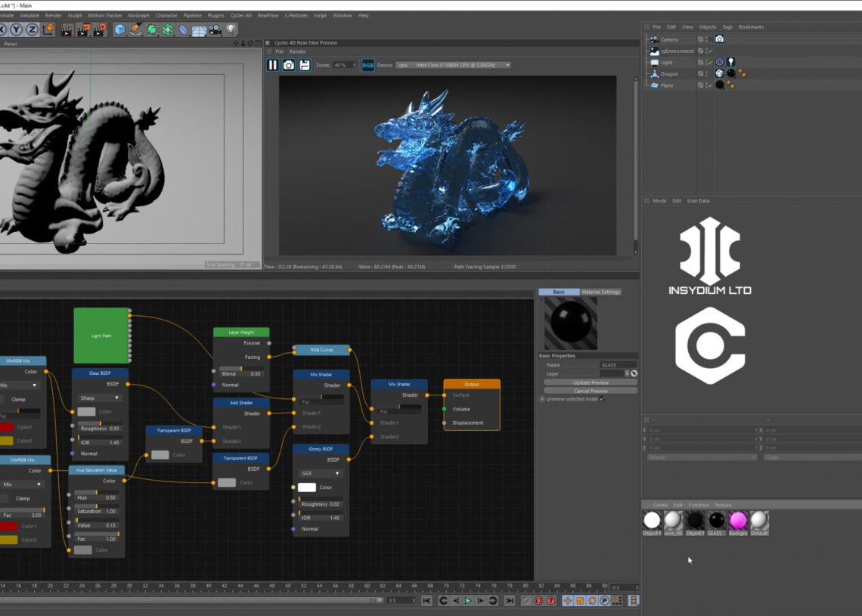Switch to the Material Settings tab
Screen dimensions: 862x616
tap(601, 292)
